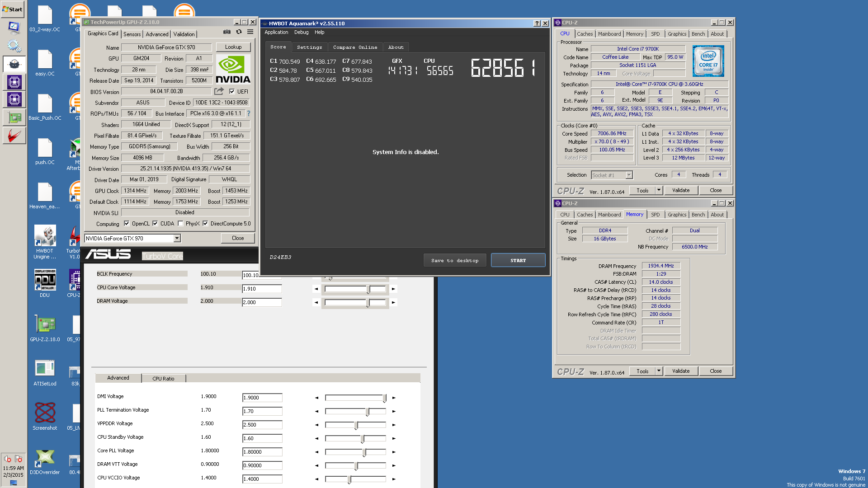868x488 pixels.
Task: Open the Compare Online tab in Aquamark
Action: (355, 47)
